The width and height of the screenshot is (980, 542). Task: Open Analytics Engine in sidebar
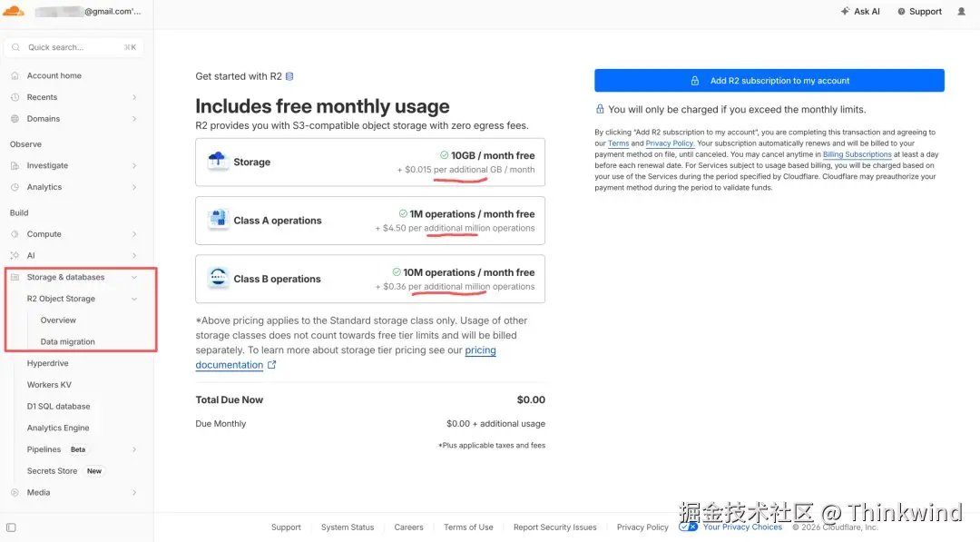click(58, 429)
